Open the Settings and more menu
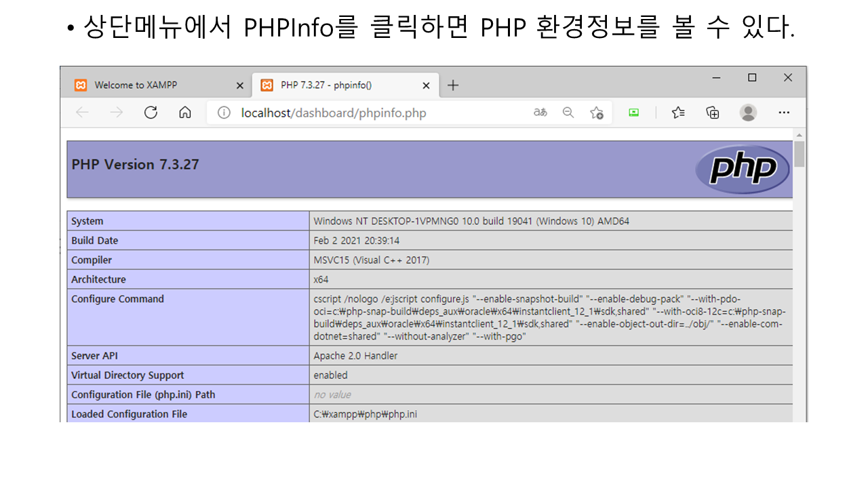 pos(784,113)
